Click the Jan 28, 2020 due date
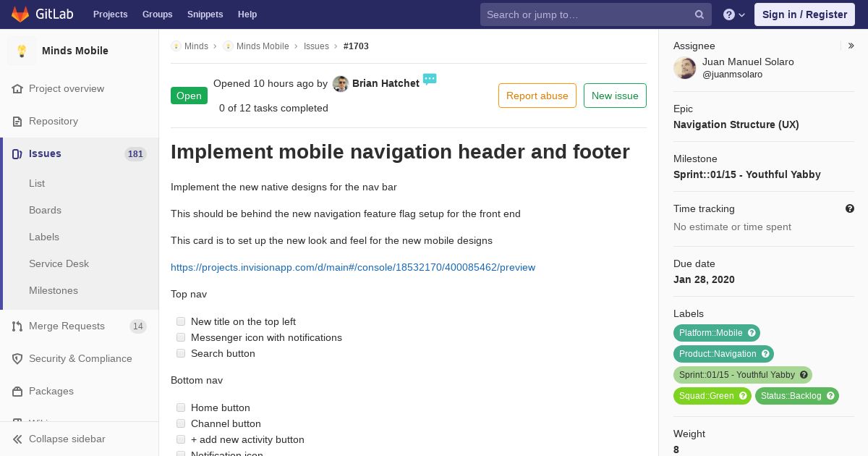This screenshot has height=456, width=868. coord(704,279)
